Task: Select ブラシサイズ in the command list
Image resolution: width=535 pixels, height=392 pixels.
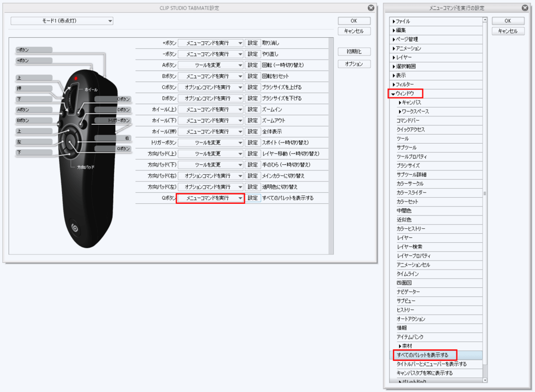Action: (436, 166)
